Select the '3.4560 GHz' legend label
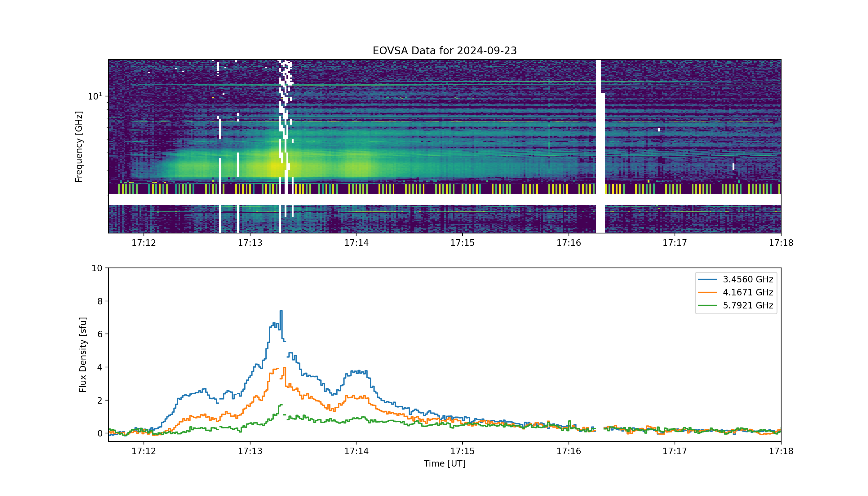 click(748, 279)
